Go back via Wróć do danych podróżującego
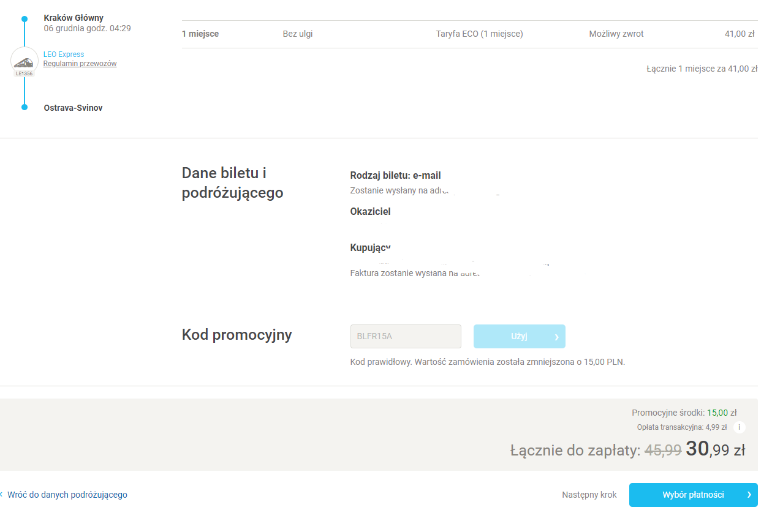The height and width of the screenshot is (532, 772). pos(67,495)
